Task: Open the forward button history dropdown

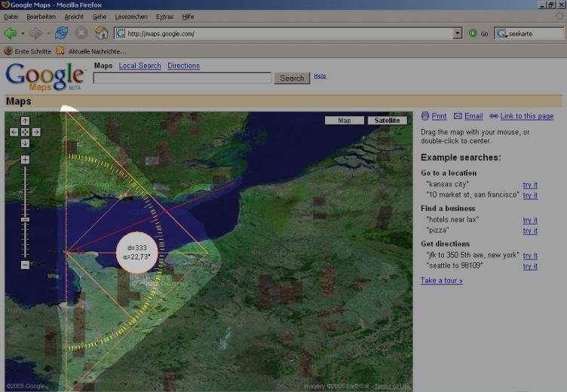Action: [48, 34]
